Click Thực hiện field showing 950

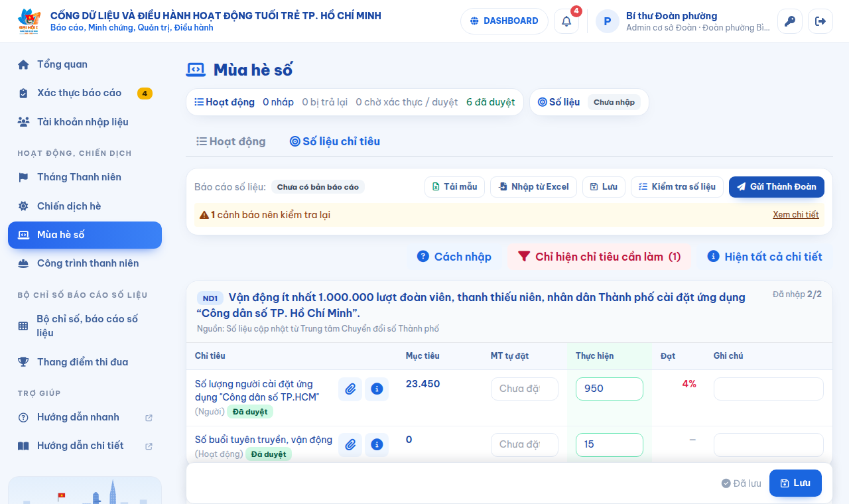pos(610,389)
